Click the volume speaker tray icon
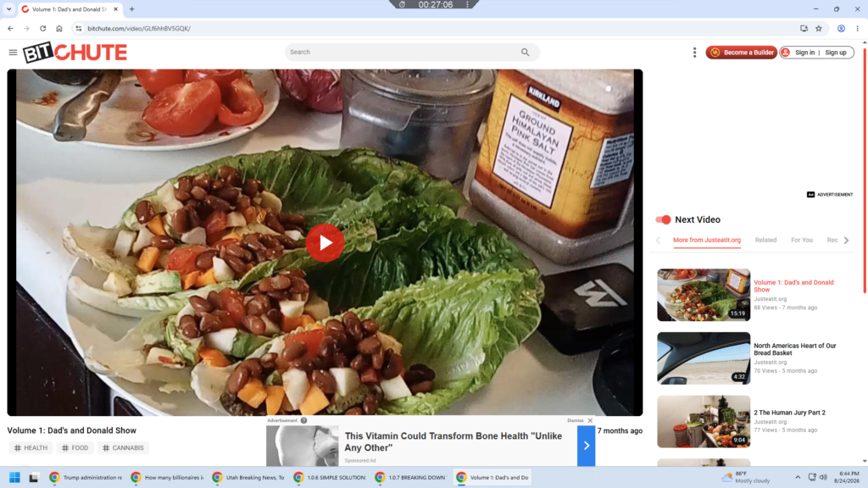This screenshot has width=868, height=488. (x=823, y=477)
